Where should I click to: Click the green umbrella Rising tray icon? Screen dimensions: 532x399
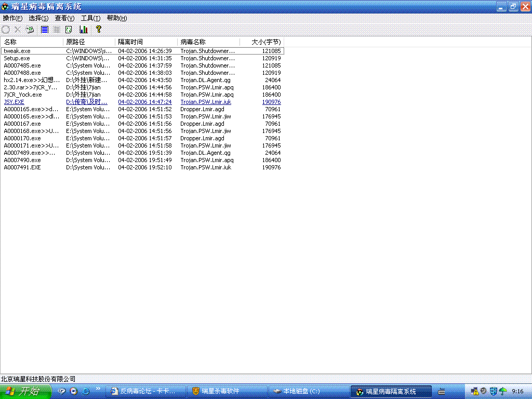503,391
